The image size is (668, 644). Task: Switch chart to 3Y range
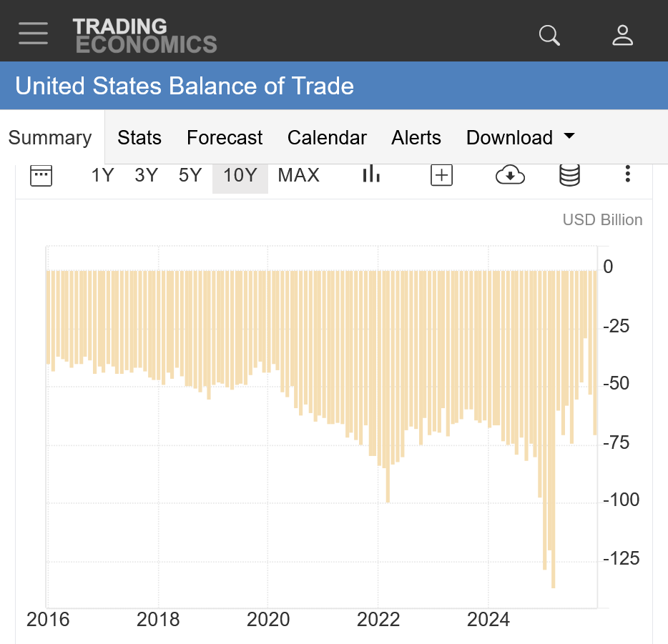146,175
